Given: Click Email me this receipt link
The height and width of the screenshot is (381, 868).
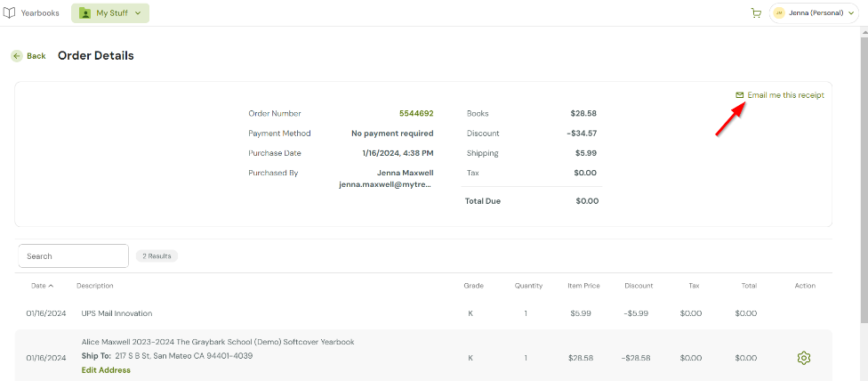Looking at the screenshot, I should click(785, 95).
